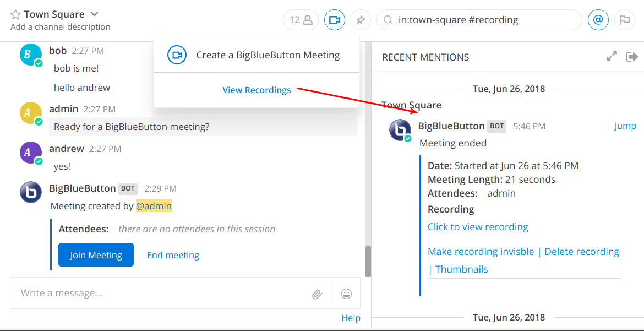
Task: Jump to the BigBlueButton message
Action: tap(625, 126)
